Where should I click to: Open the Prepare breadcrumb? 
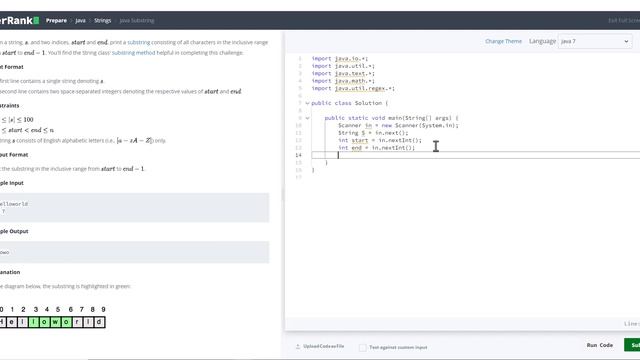click(56, 20)
